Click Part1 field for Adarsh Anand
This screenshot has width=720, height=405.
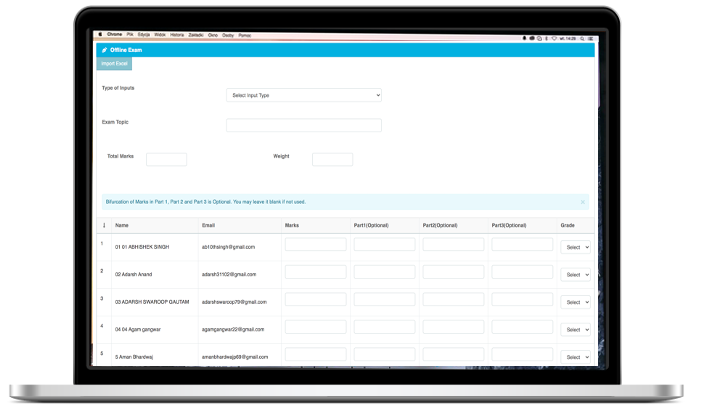click(384, 272)
